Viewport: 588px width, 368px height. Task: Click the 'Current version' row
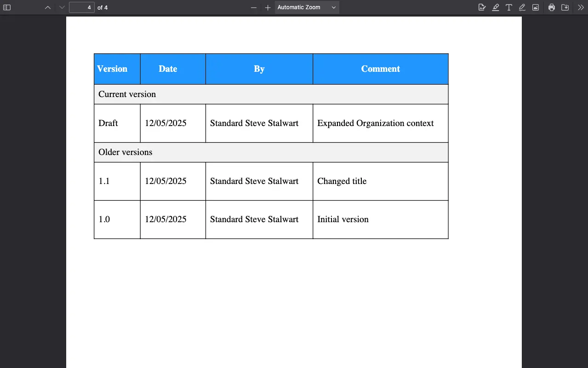(x=271, y=94)
